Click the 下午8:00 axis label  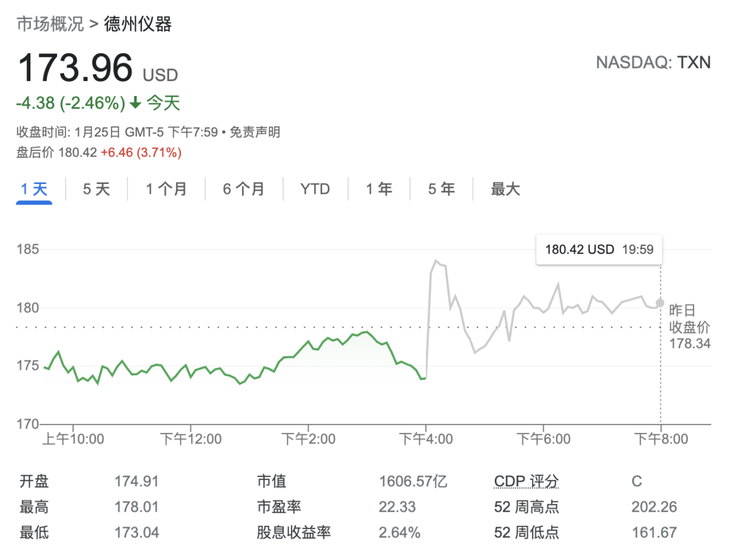point(661,439)
